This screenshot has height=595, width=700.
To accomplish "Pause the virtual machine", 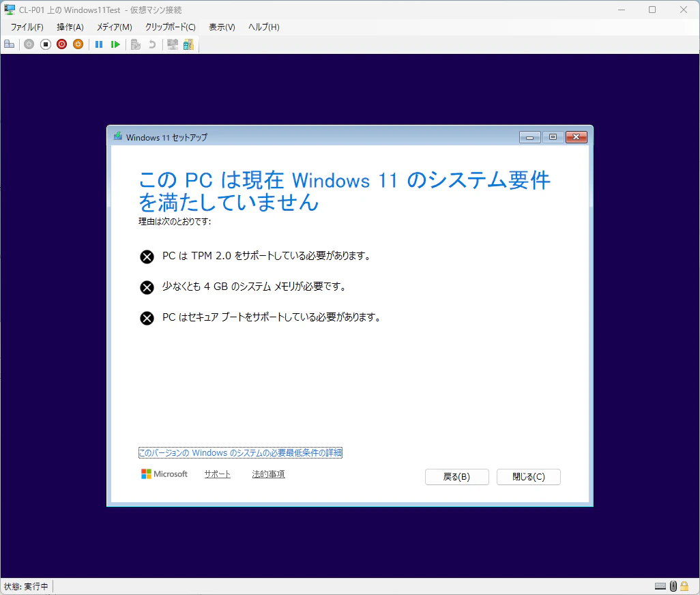I will (99, 44).
